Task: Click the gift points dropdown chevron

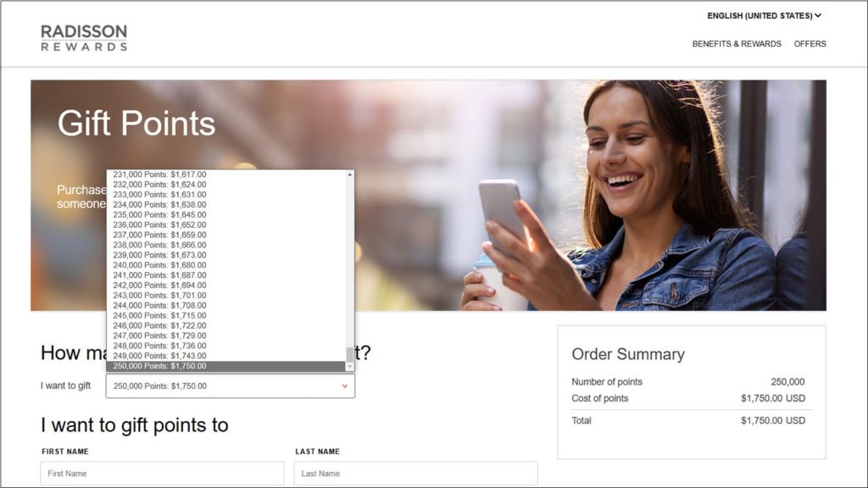Action: pyautogui.click(x=344, y=385)
